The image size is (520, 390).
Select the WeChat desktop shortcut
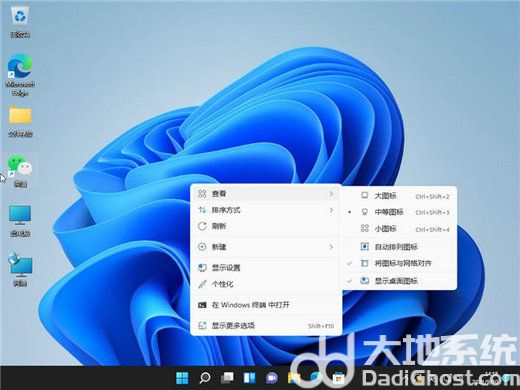pos(20,171)
